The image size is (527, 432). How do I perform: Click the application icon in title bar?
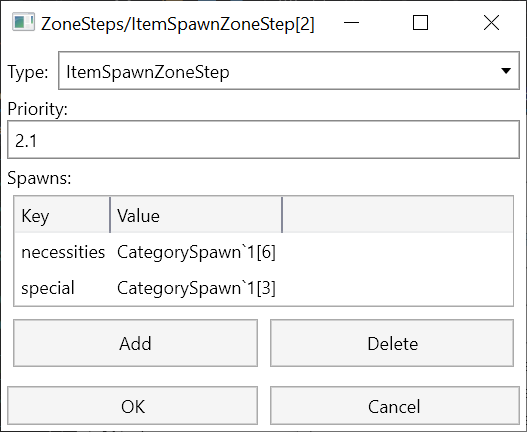(x=24, y=23)
